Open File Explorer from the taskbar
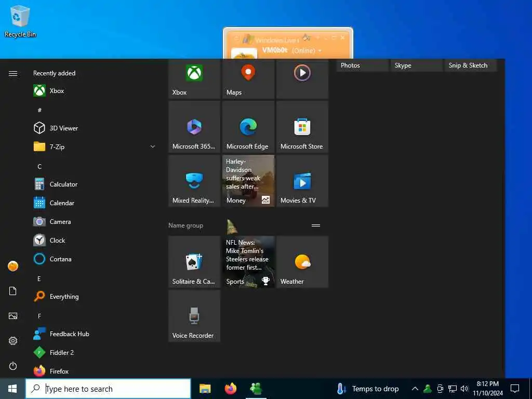The image size is (532, 399). click(x=205, y=389)
